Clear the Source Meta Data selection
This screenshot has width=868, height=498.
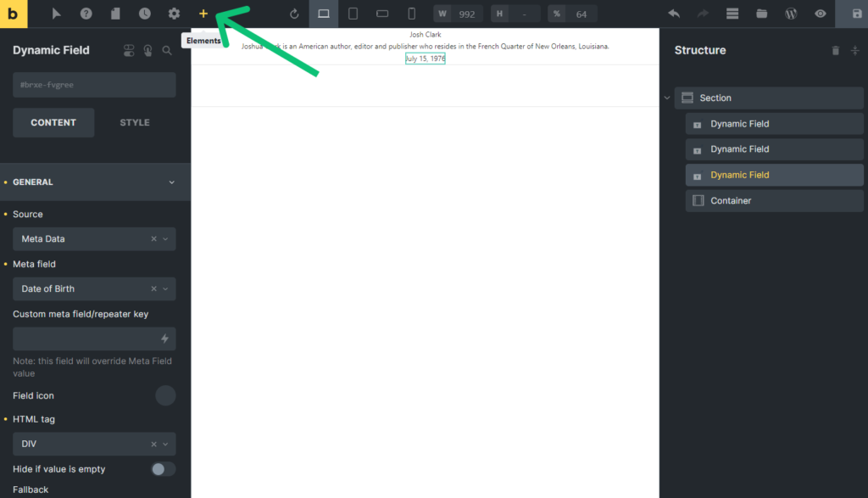pos(154,238)
